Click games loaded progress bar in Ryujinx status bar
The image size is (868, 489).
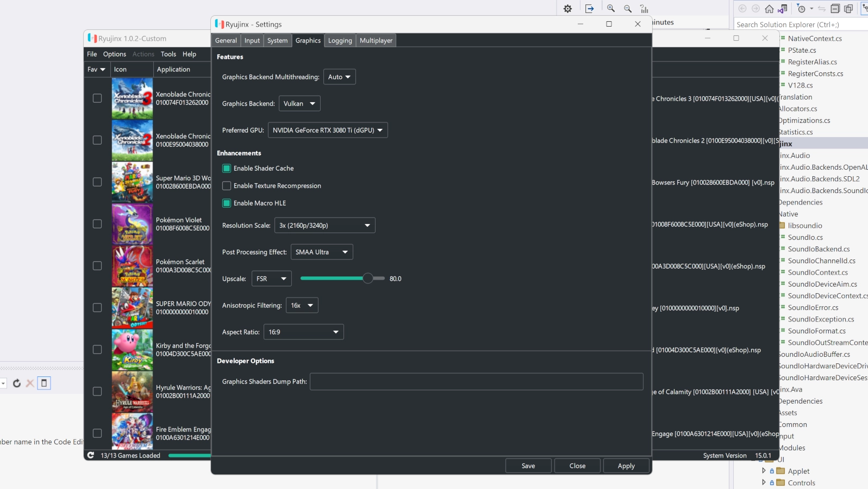point(189,455)
